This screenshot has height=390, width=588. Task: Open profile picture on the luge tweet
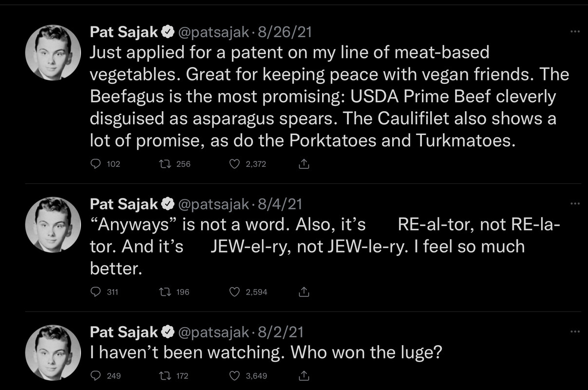click(x=53, y=352)
